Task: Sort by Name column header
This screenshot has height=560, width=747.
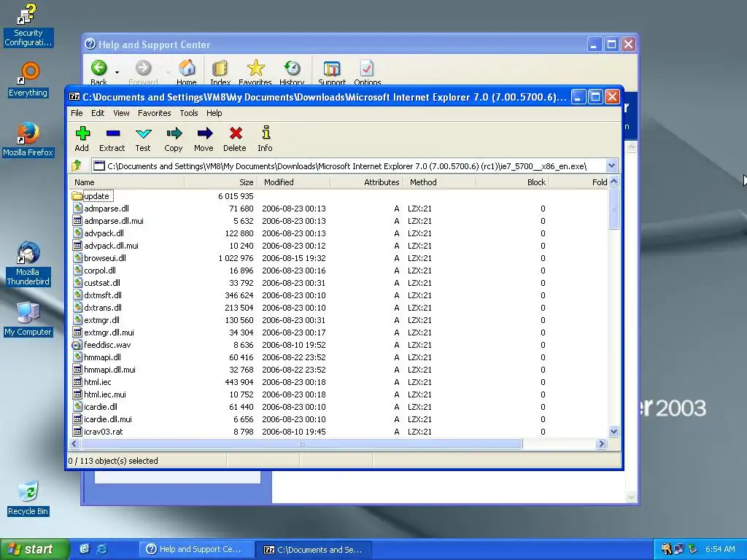Action: 125,182
